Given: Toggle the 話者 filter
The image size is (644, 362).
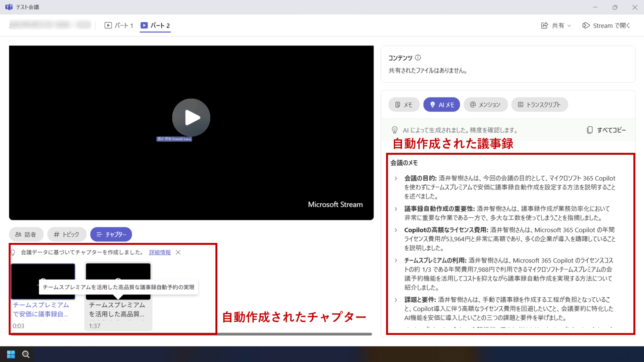Looking at the screenshot, I should (26, 234).
